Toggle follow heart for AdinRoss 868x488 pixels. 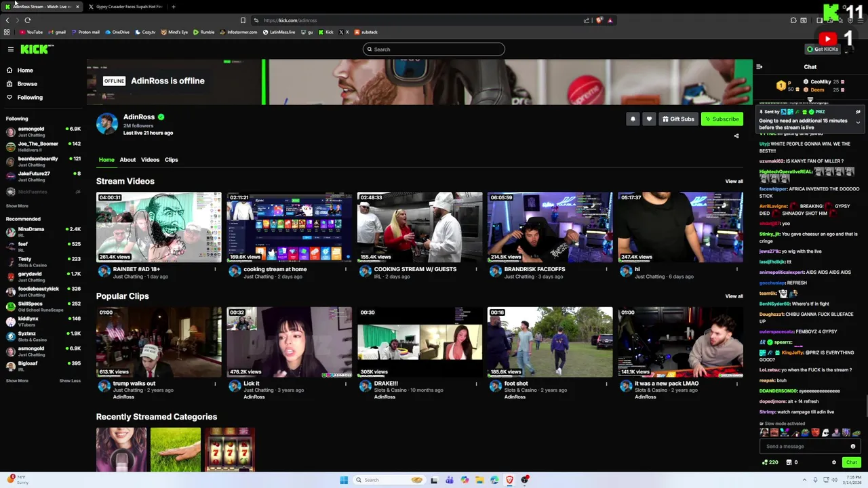click(x=649, y=119)
